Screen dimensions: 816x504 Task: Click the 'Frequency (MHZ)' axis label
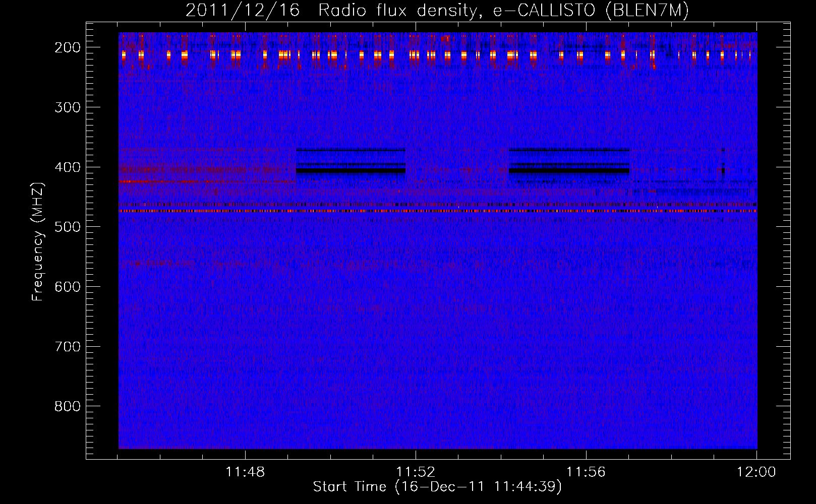[38, 241]
